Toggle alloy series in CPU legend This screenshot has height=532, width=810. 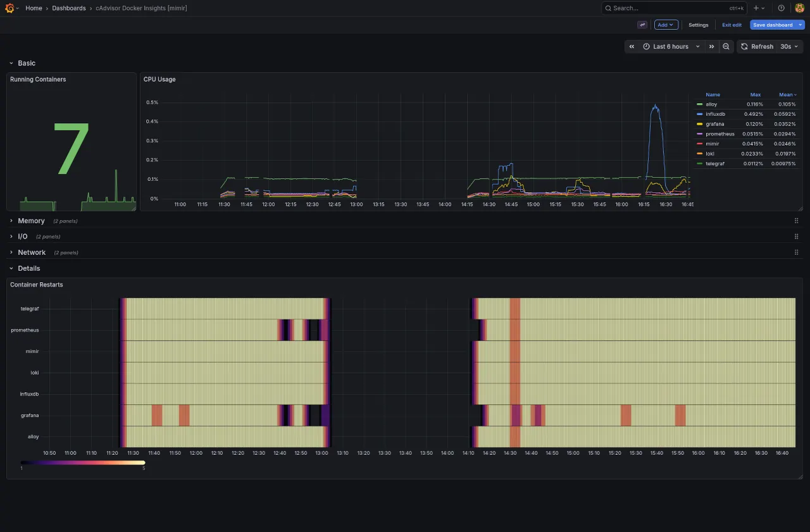711,104
